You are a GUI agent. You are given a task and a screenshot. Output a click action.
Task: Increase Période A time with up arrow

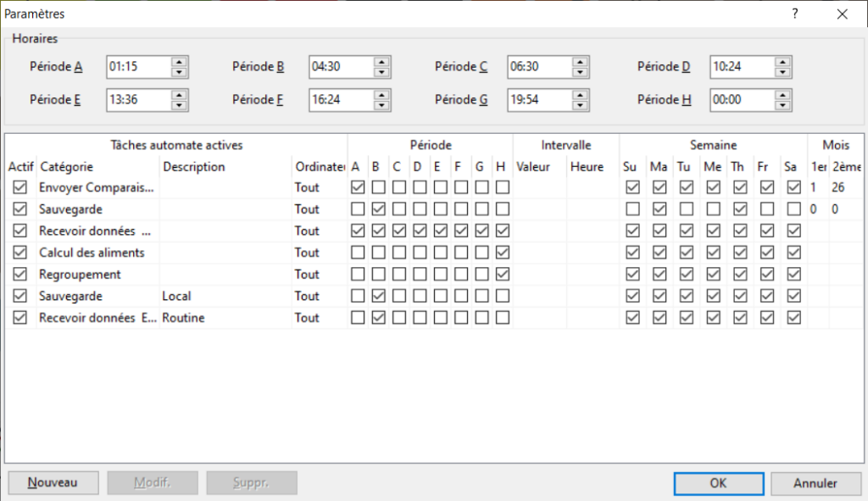179,62
